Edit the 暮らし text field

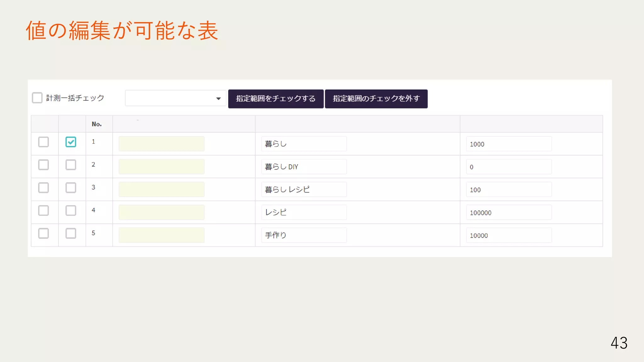click(304, 144)
